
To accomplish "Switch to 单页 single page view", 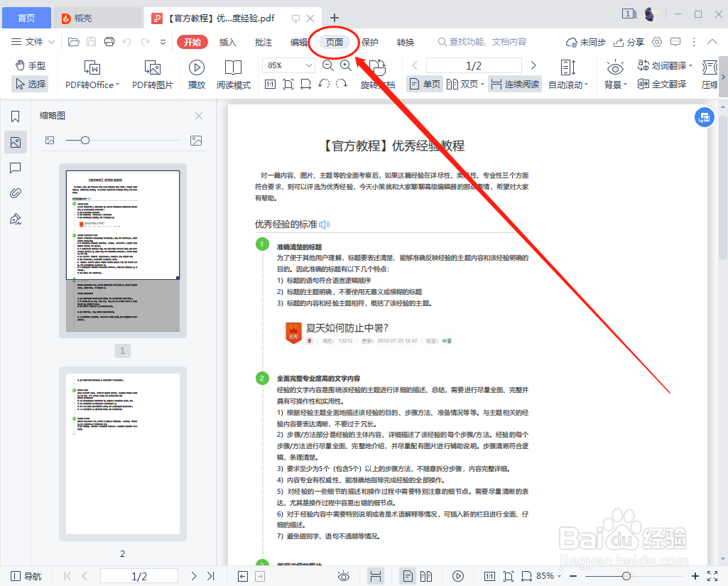I will [424, 84].
